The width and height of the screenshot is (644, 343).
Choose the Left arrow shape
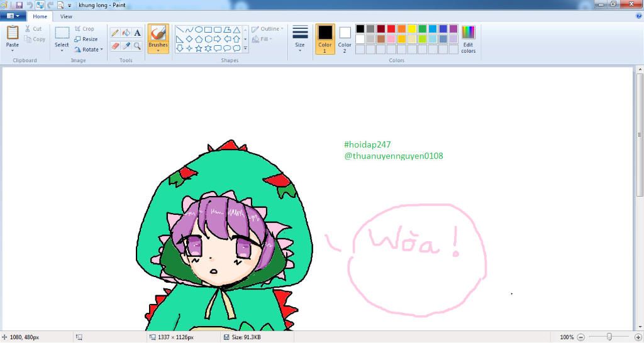(x=226, y=39)
